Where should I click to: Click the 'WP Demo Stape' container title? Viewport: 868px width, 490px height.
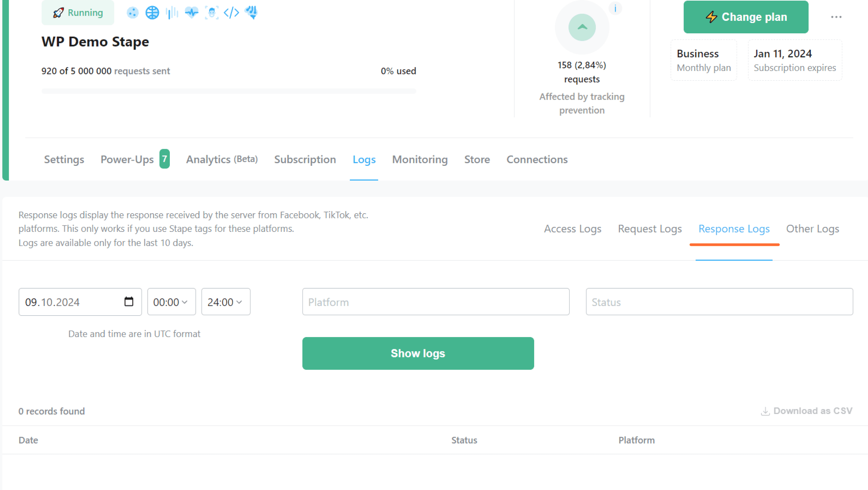pyautogui.click(x=95, y=42)
